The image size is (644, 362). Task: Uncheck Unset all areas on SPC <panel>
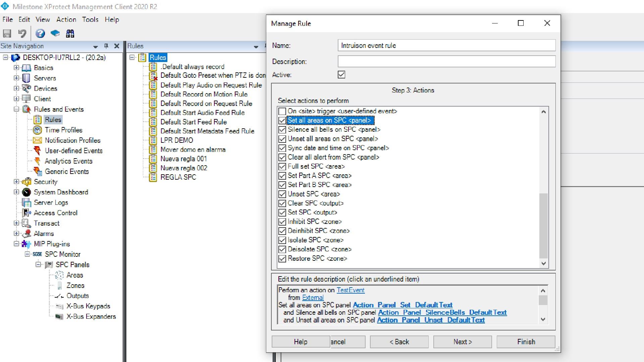coord(282,139)
